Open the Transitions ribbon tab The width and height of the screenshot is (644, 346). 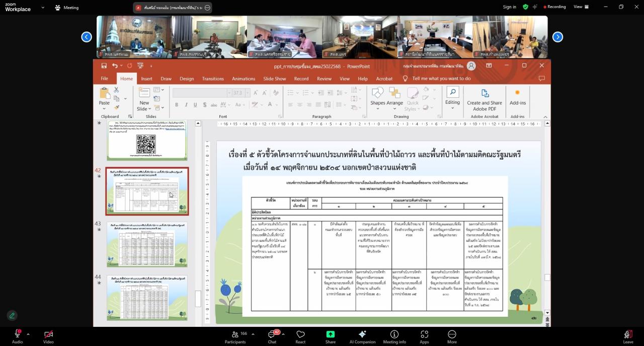tap(213, 79)
